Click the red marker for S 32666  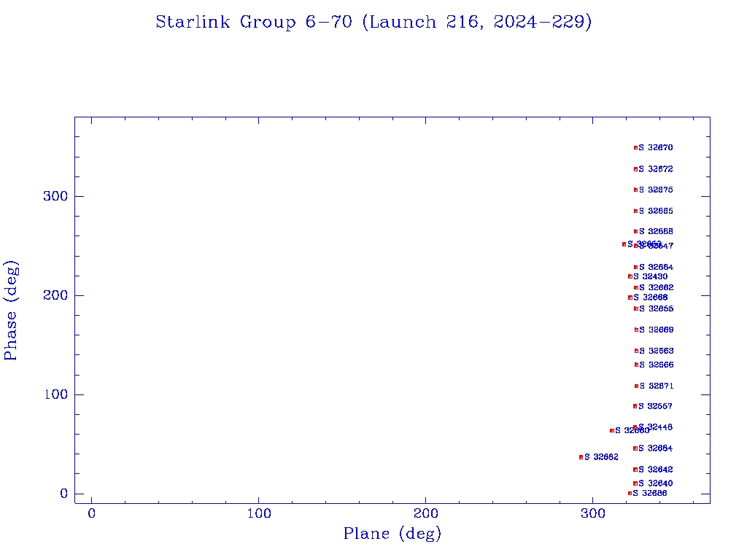click(x=636, y=365)
